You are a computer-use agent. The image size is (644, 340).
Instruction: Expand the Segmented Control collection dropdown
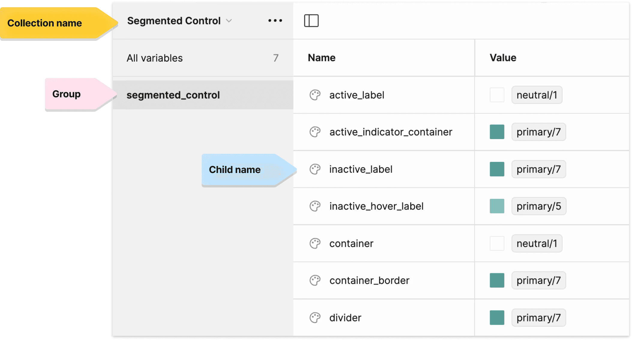(174, 21)
